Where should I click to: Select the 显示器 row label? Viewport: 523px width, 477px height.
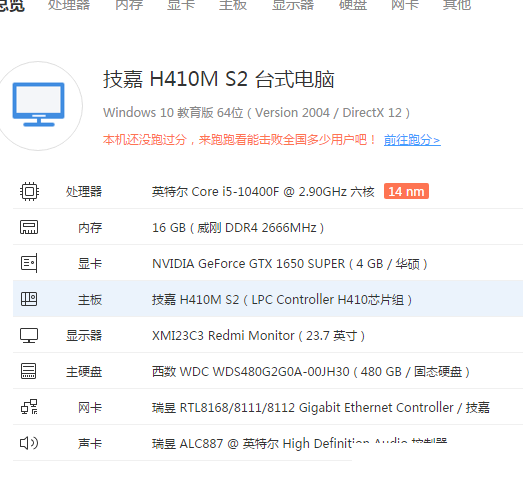pyautogui.click(x=84, y=336)
